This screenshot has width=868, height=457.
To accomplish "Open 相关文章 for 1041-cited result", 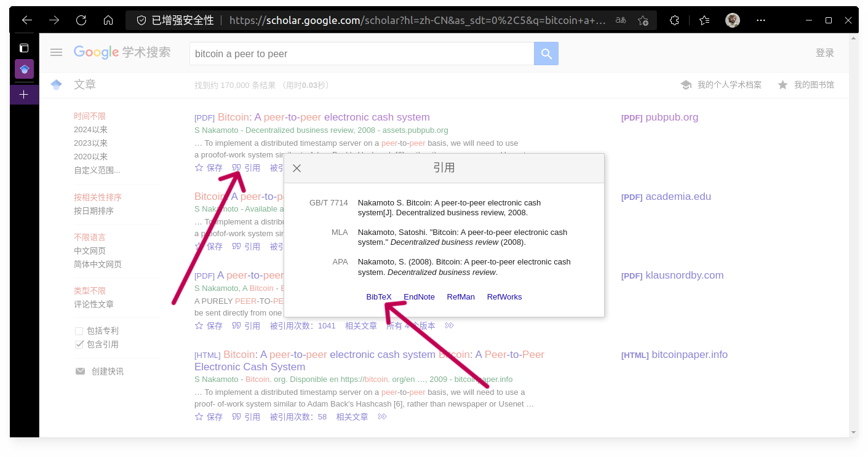I will (x=361, y=326).
